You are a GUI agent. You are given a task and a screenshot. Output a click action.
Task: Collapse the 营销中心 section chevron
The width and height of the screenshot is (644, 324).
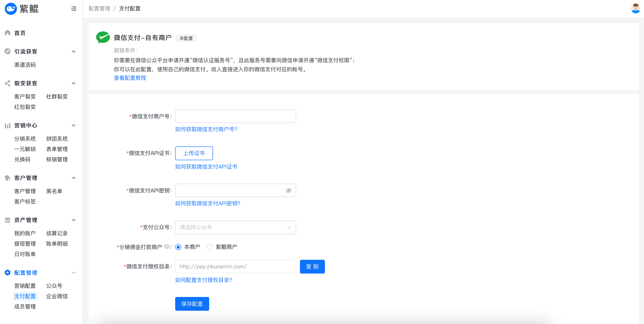[x=73, y=125]
